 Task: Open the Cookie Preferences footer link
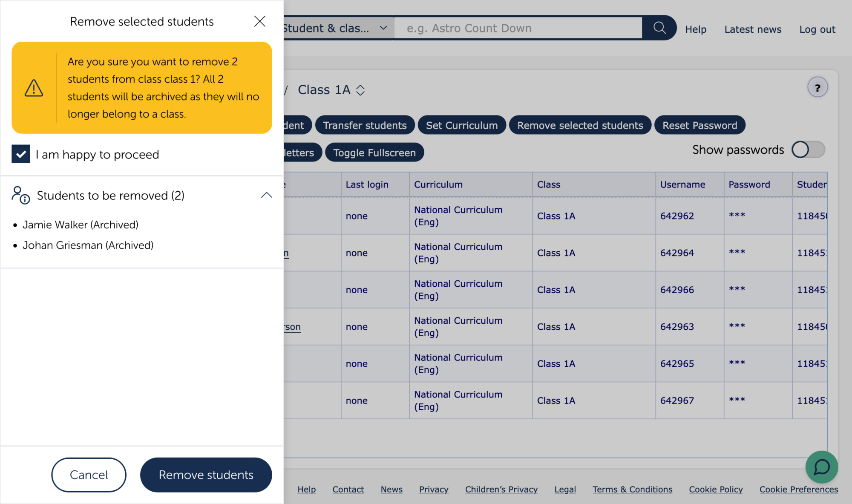coord(798,489)
